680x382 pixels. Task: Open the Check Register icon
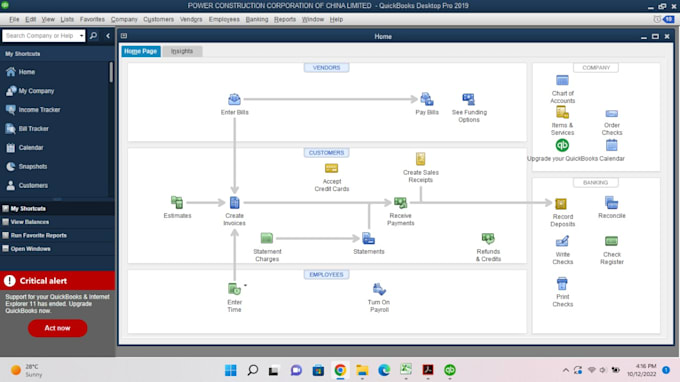611,241
